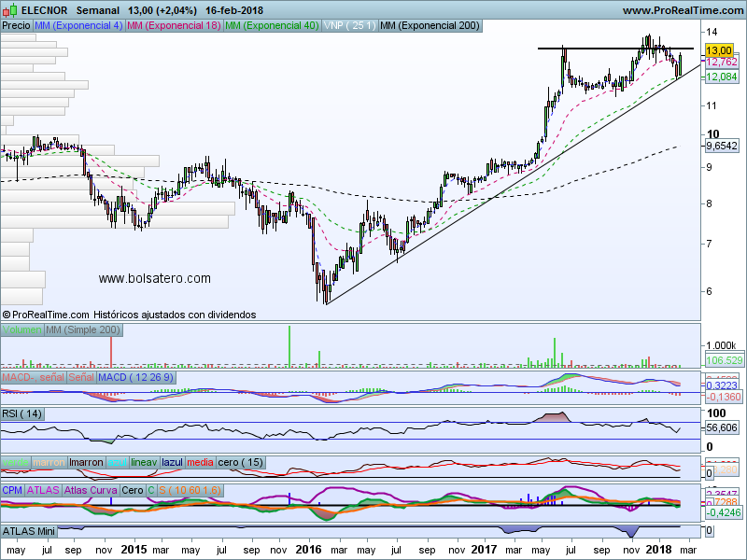Click the MM (Exponencial 18) indicator label

[174, 26]
